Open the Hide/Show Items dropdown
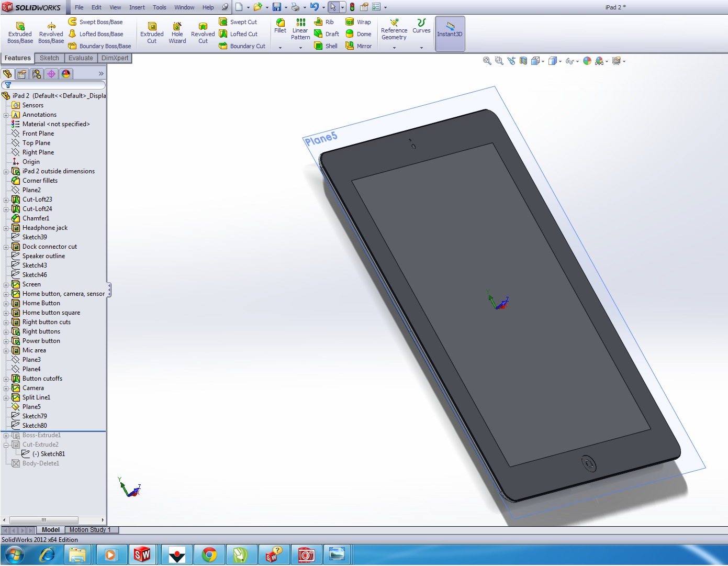The width and height of the screenshot is (728, 566). point(577,61)
